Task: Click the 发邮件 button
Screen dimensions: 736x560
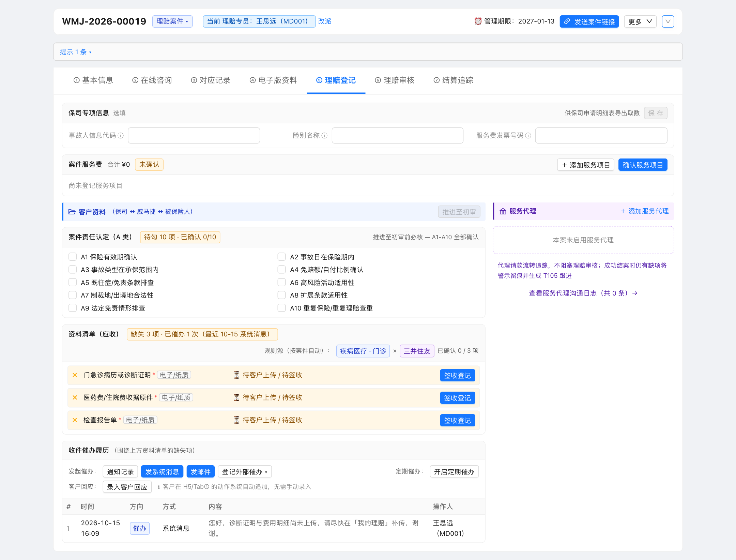Action: 200,472
